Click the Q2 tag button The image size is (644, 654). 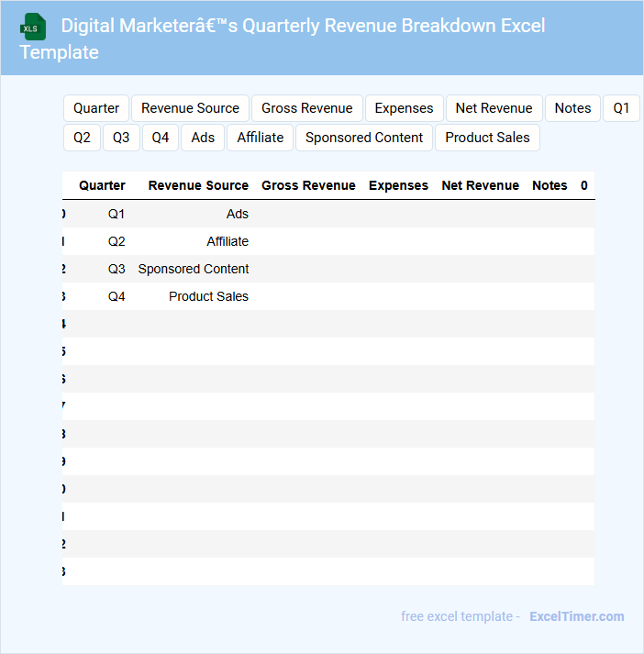pos(82,138)
